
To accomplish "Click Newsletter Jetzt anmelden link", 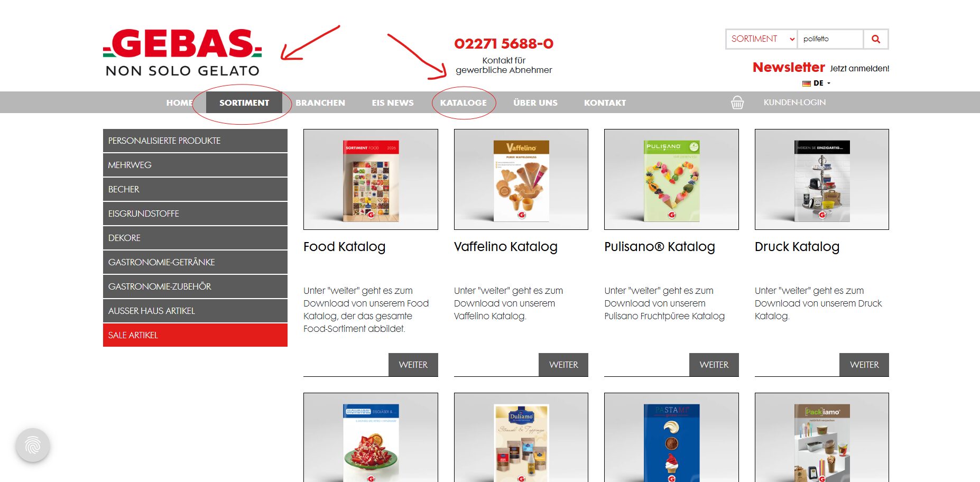I will tap(821, 68).
